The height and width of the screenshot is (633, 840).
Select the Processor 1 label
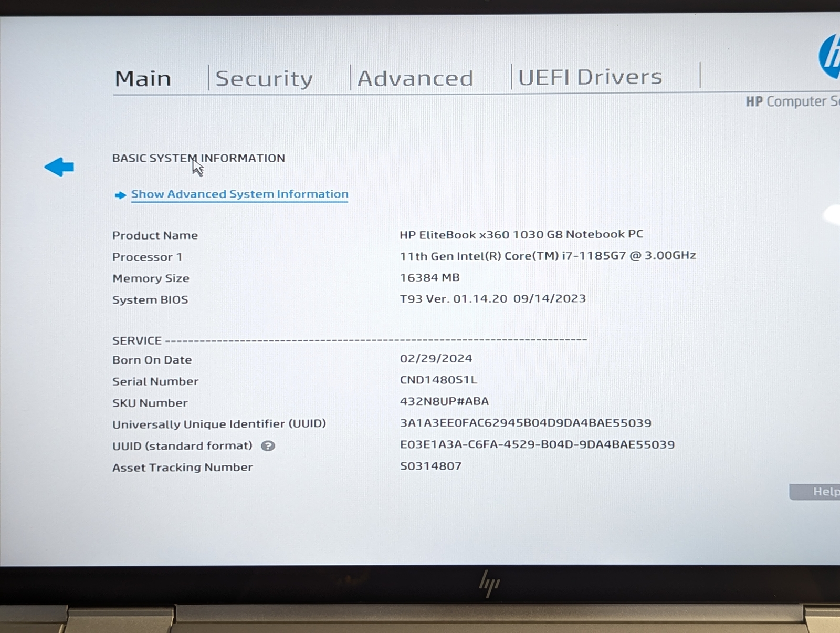click(x=147, y=257)
